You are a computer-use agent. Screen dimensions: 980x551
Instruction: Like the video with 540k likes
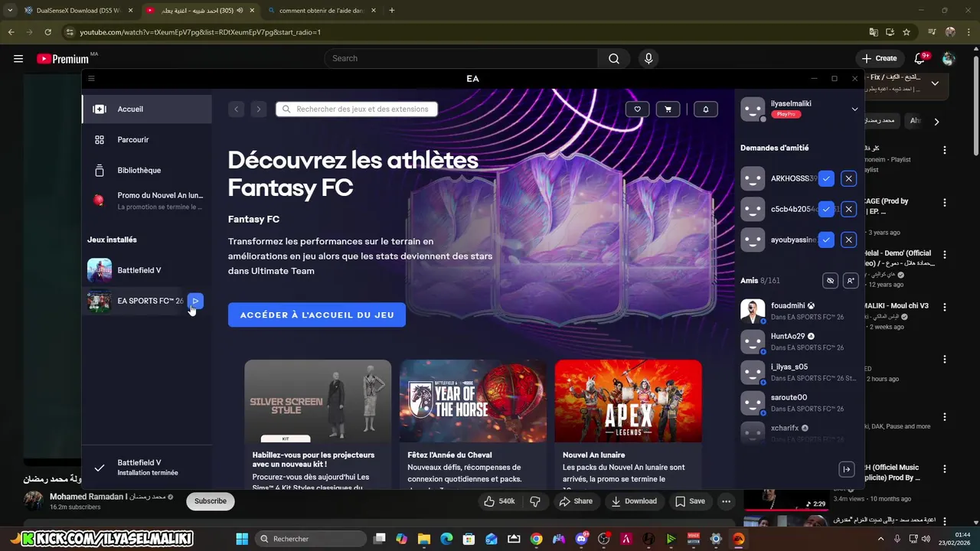click(499, 501)
